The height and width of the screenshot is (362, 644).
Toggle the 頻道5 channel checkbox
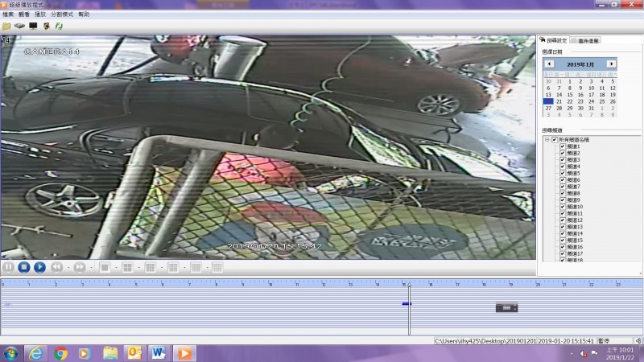tap(562, 173)
